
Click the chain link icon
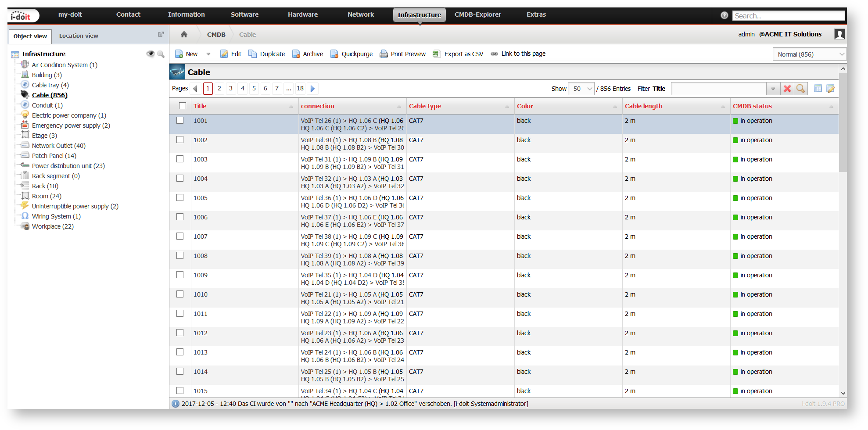[494, 54]
